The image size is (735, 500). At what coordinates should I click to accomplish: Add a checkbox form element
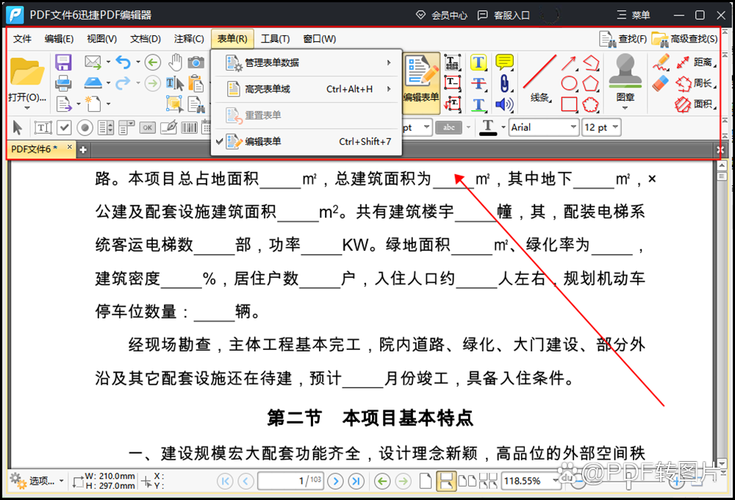click(64, 127)
